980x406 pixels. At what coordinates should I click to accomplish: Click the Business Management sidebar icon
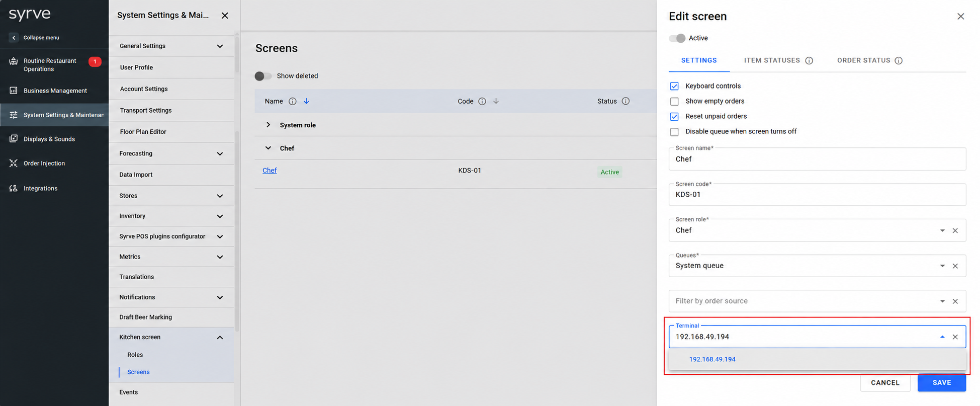[x=14, y=91]
